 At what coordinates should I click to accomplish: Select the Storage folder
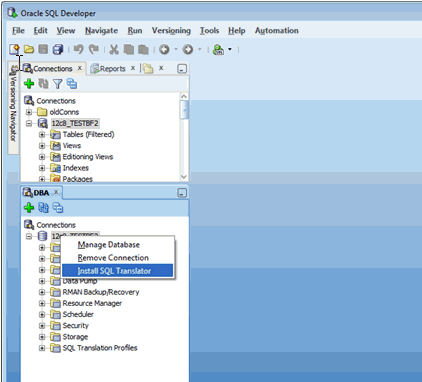click(69, 337)
